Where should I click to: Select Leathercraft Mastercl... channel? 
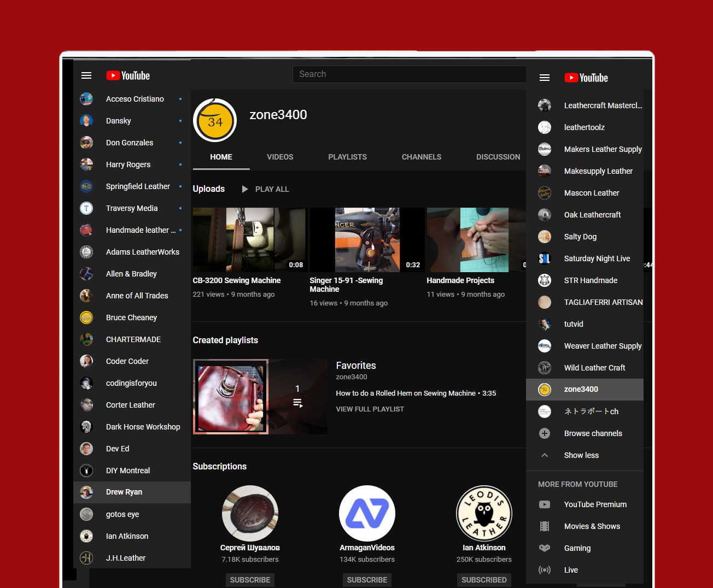(x=585, y=105)
